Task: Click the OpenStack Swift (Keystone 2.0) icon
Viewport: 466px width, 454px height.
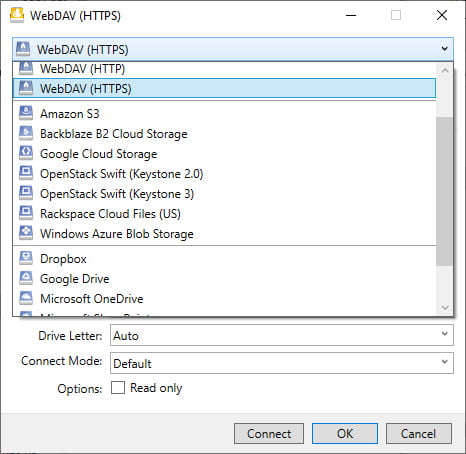Action: pos(26,173)
